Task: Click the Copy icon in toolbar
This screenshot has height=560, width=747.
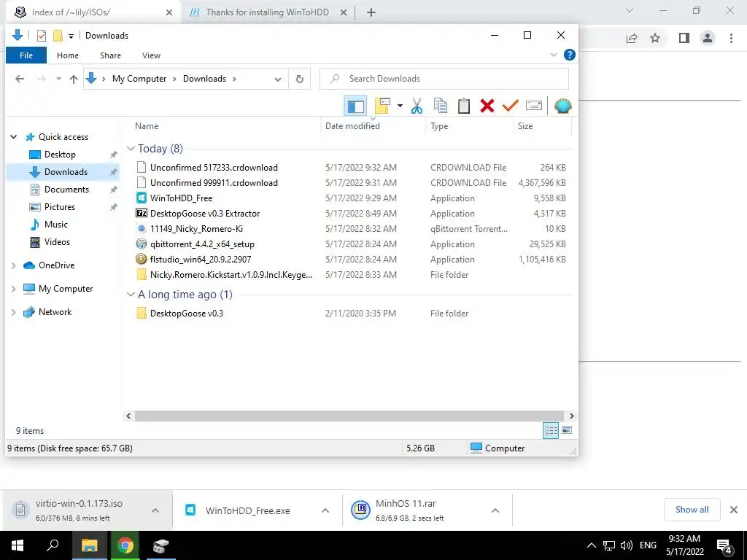Action: (441, 106)
